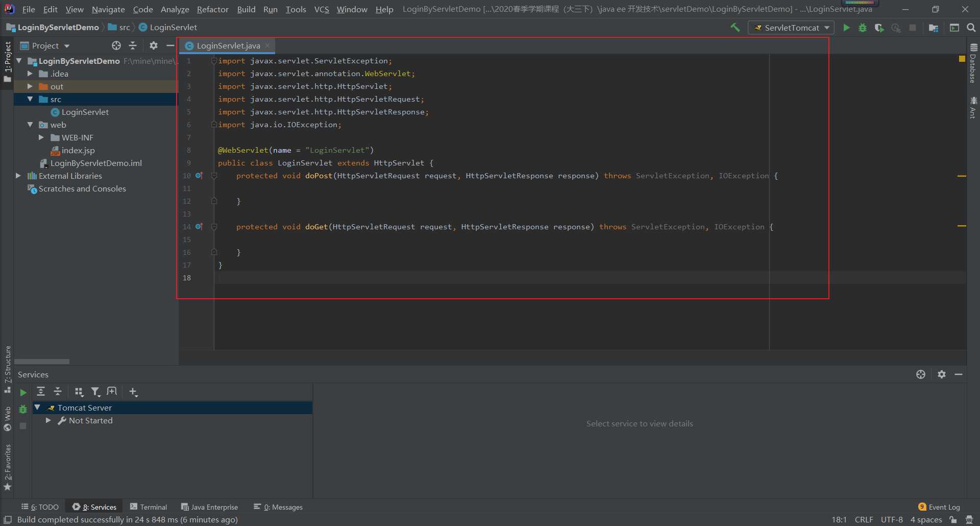
Task: Click the Build project hammer icon
Action: point(735,28)
